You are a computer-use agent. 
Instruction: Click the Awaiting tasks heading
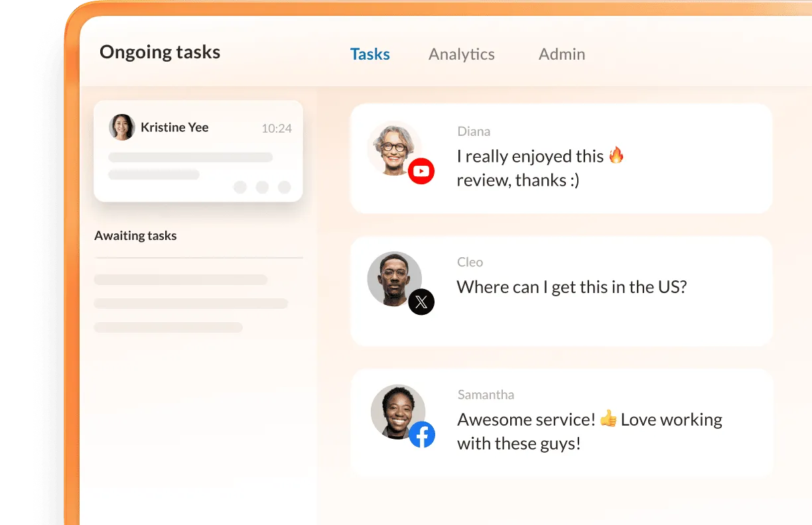click(x=135, y=235)
